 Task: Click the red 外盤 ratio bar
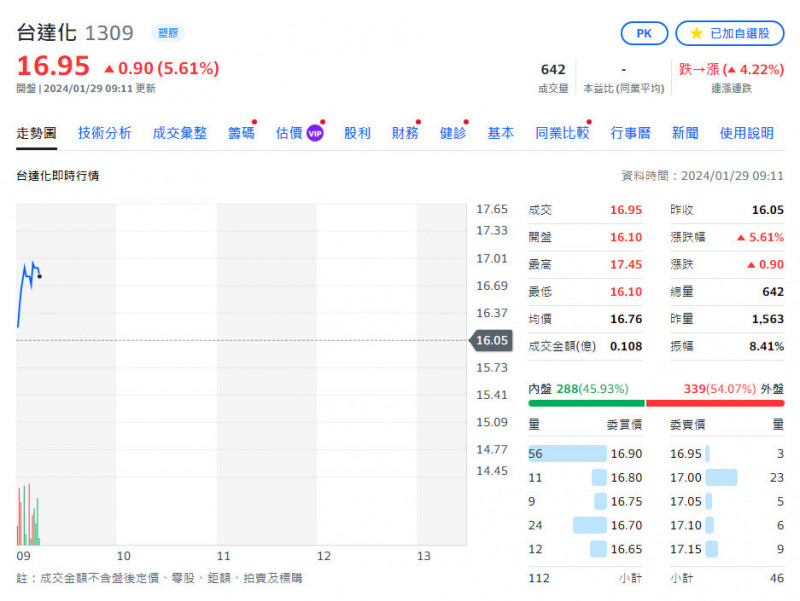pos(715,404)
